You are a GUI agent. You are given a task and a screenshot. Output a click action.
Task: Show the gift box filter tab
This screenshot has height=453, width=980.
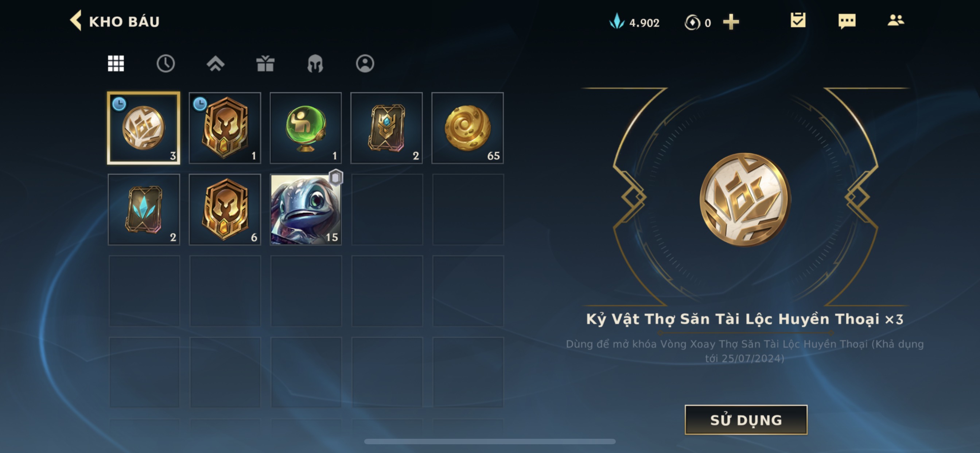tap(265, 63)
